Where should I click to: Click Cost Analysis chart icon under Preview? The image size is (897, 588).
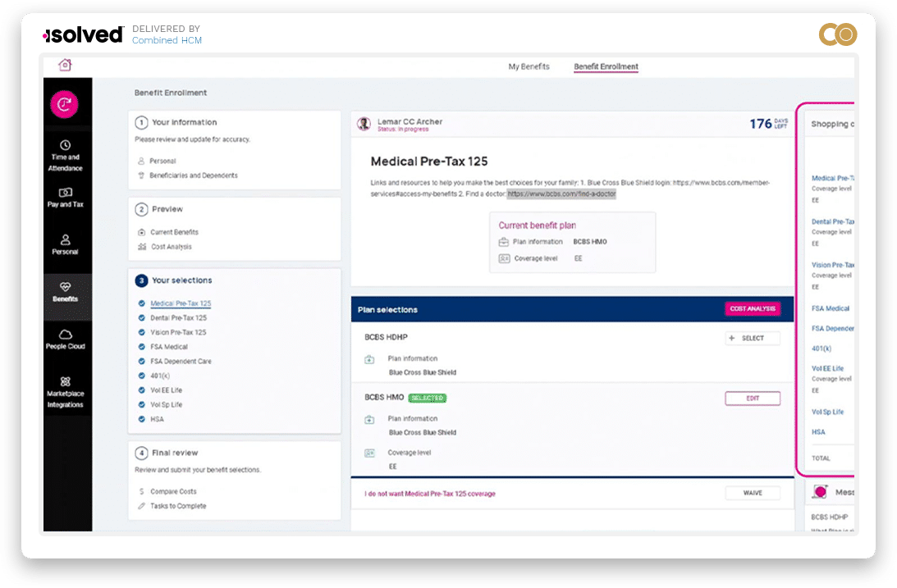pyautogui.click(x=142, y=247)
